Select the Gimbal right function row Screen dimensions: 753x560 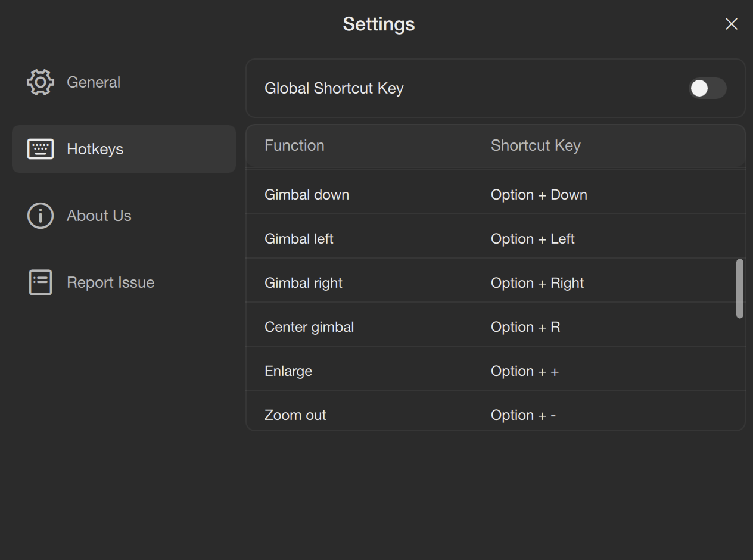(303, 283)
